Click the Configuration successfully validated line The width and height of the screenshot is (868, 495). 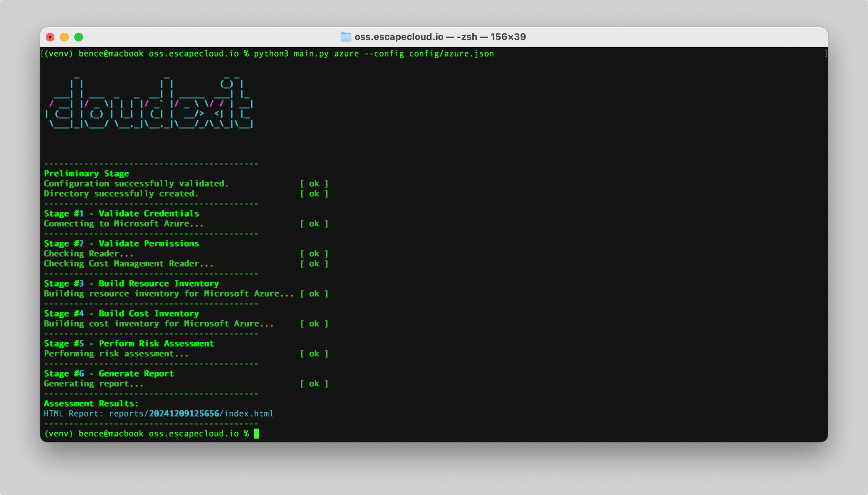[x=136, y=184]
